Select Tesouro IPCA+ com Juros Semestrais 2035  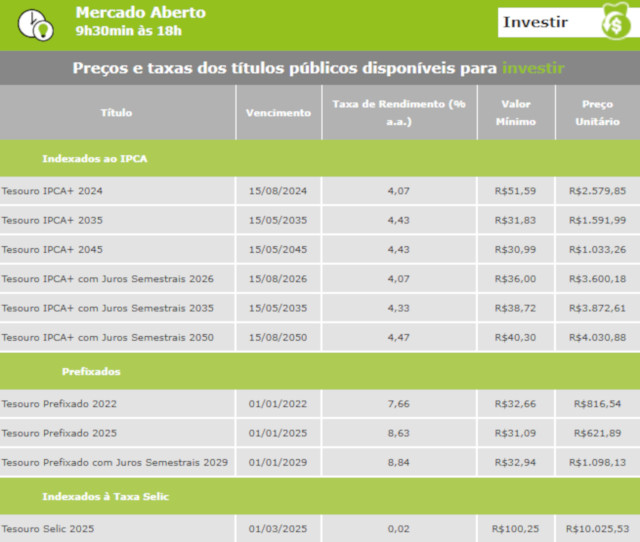[x=107, y=308]
